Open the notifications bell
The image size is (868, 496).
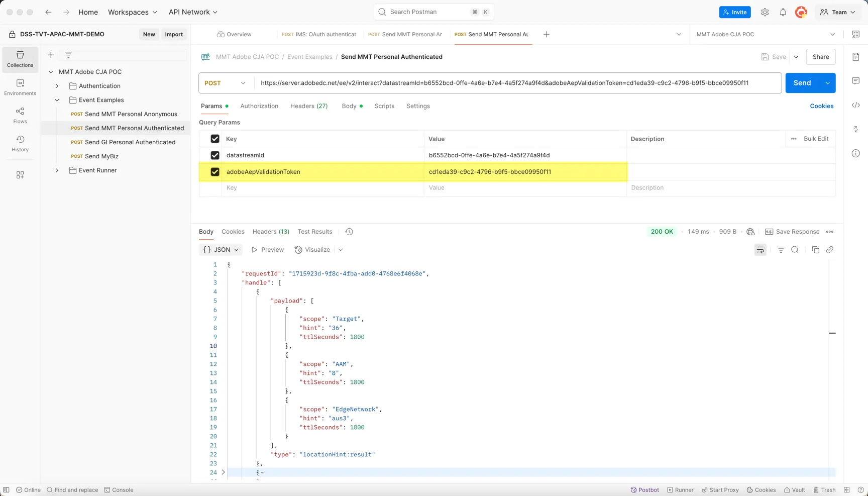click(783, 12)
